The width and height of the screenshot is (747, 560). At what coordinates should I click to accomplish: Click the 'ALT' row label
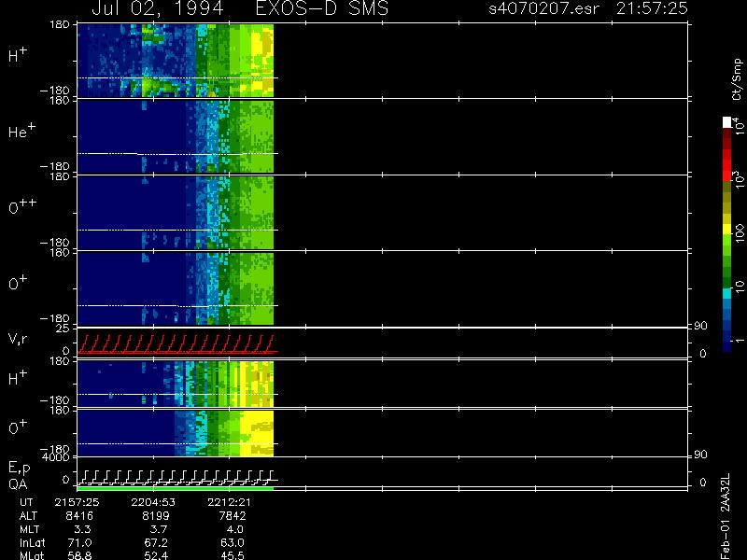[x=28, y=516]
